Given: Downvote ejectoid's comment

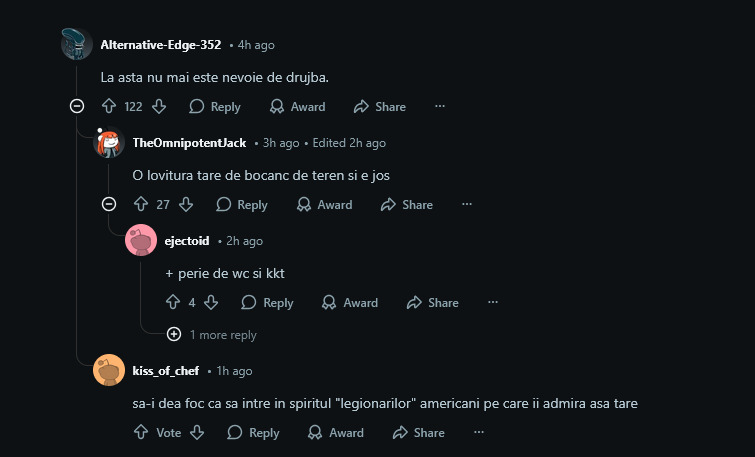Looking at the screenshot, I should click(211, 302).
